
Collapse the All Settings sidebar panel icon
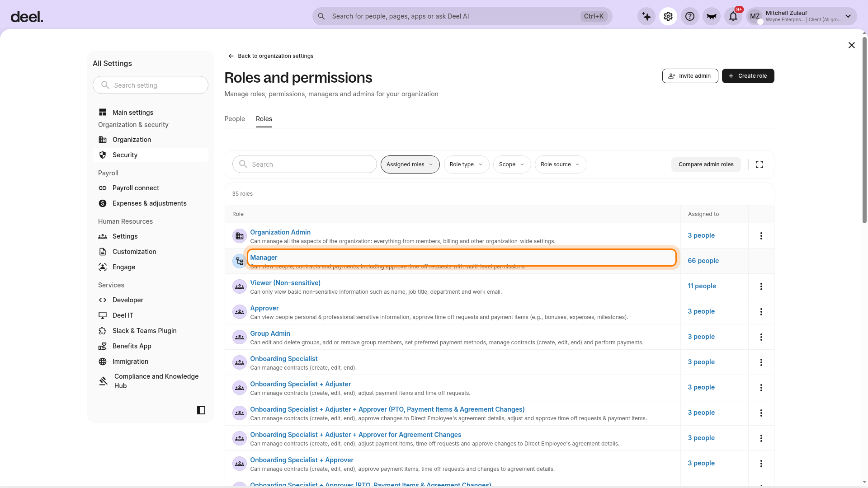coord(201,410)
